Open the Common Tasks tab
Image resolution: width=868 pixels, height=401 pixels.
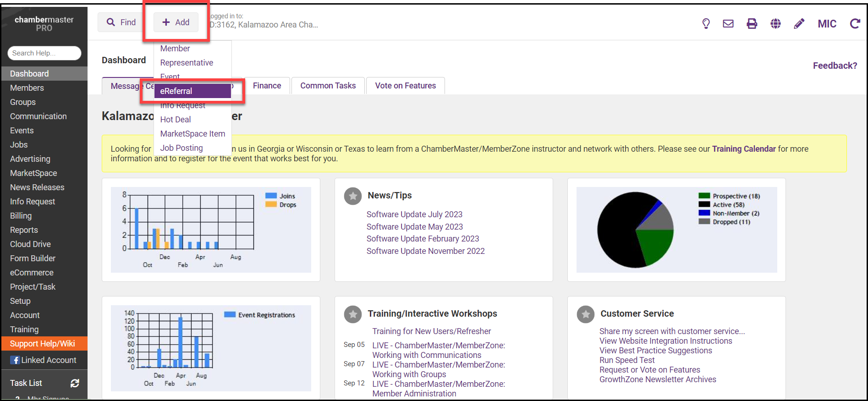point(328,86)
